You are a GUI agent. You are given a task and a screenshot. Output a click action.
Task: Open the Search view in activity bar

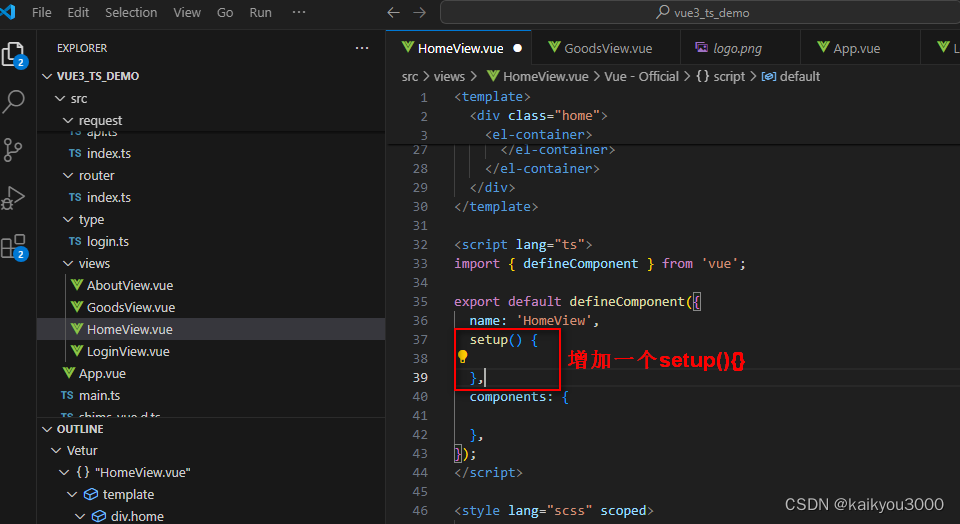point(13,102)
